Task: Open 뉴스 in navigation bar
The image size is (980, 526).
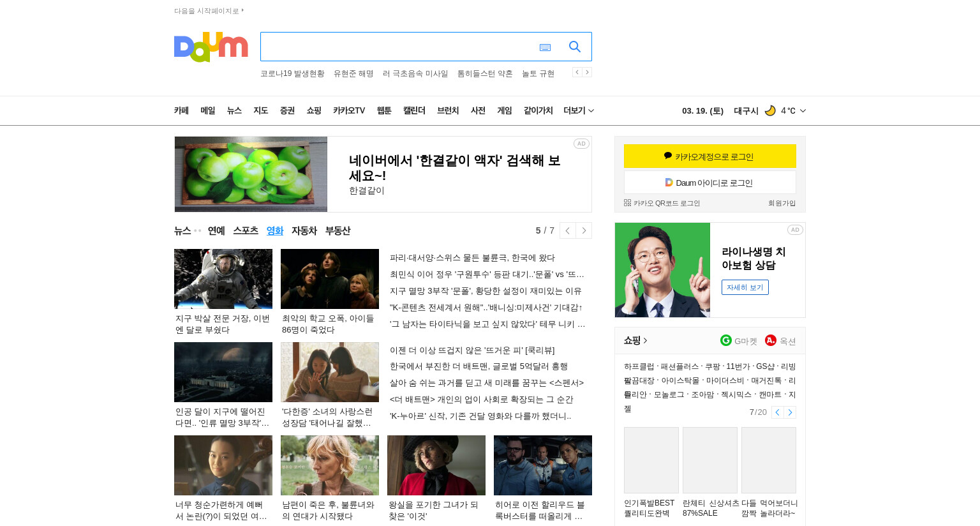Action: pyautogui.click(x=234, y=110)
